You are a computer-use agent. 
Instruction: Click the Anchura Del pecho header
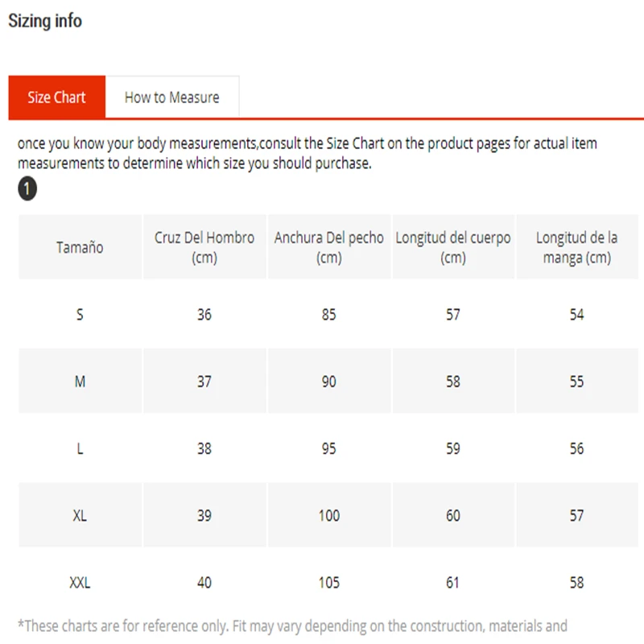pyautogui.click(x=328, y=247)
